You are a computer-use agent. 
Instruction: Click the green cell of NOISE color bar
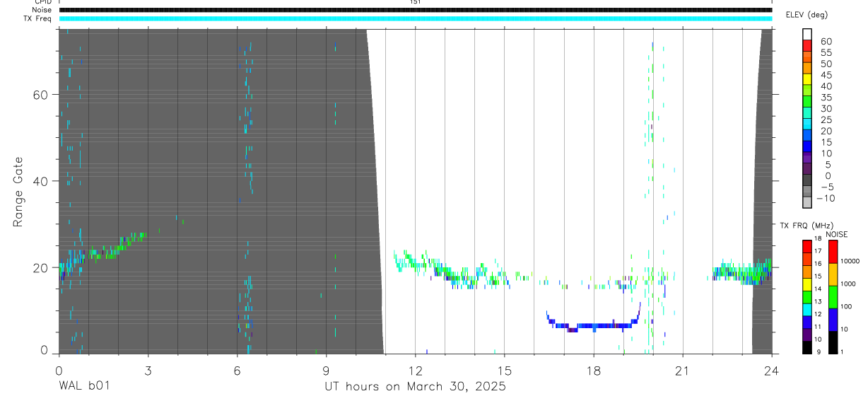(x=833, y=296)
